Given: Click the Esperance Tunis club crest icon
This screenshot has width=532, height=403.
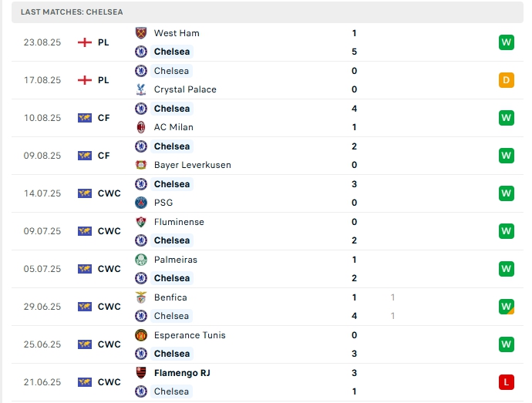Looking at the screenshot, I should 141,335.
